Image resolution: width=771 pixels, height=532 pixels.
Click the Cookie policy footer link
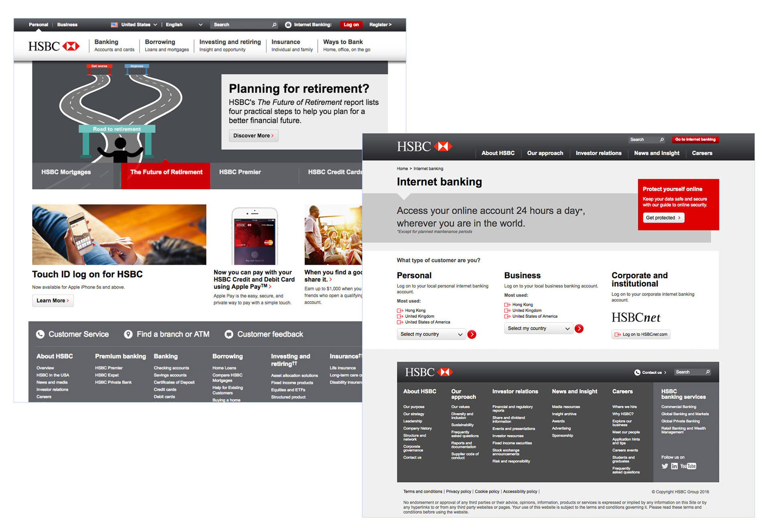click(487, 491)
